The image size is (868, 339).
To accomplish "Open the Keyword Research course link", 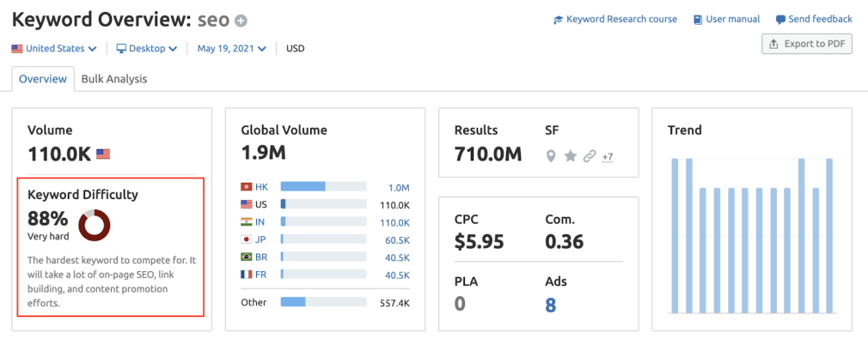I will click(615, 20).
